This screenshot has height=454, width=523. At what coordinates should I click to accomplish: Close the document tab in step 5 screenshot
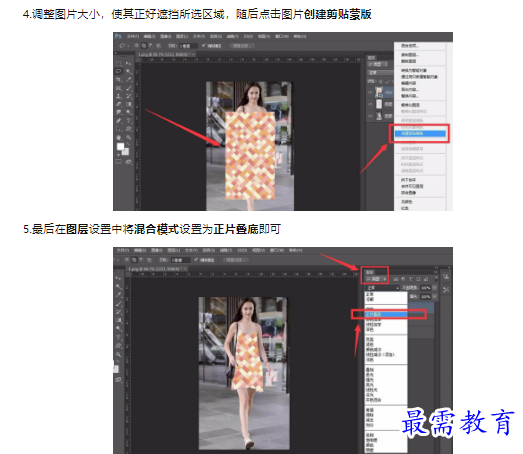pos(186,269)
